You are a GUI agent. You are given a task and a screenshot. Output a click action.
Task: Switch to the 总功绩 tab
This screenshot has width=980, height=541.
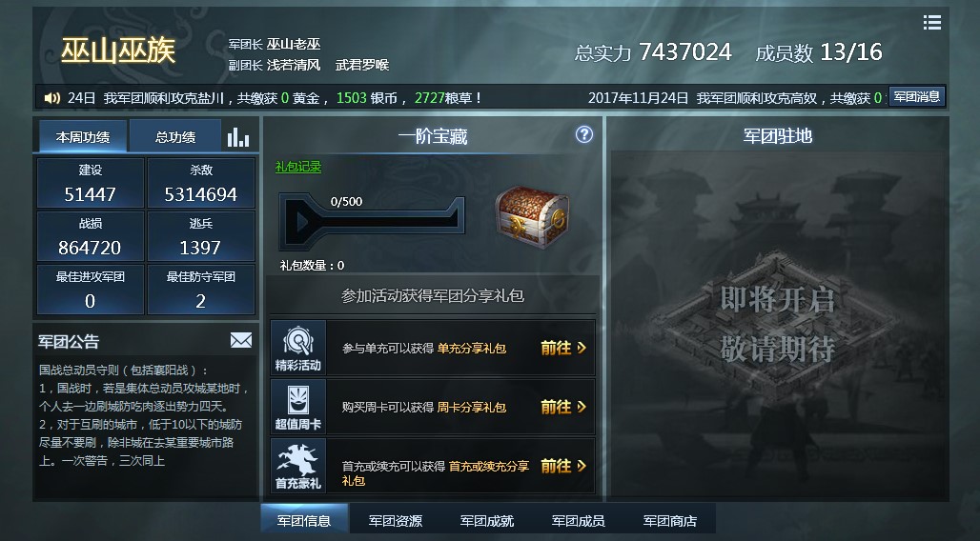tap(175, 136)
